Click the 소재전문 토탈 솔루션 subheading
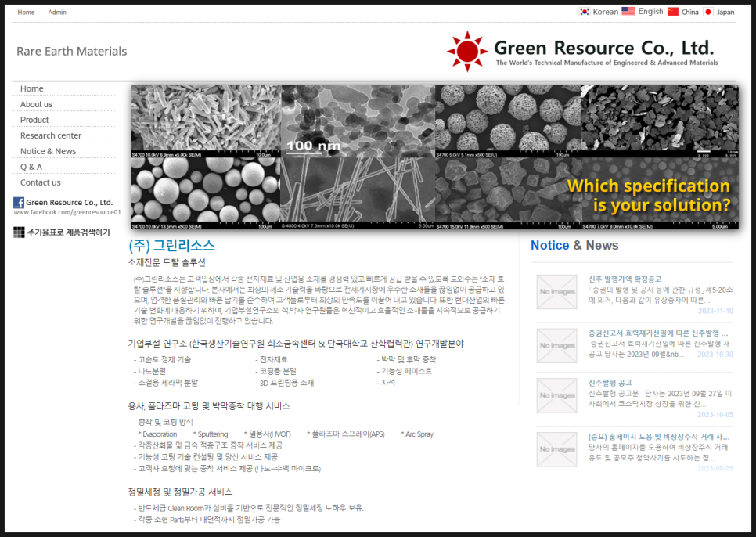This screenshot has height=537, width=756. pyautogui.click(x=167, y=263)
